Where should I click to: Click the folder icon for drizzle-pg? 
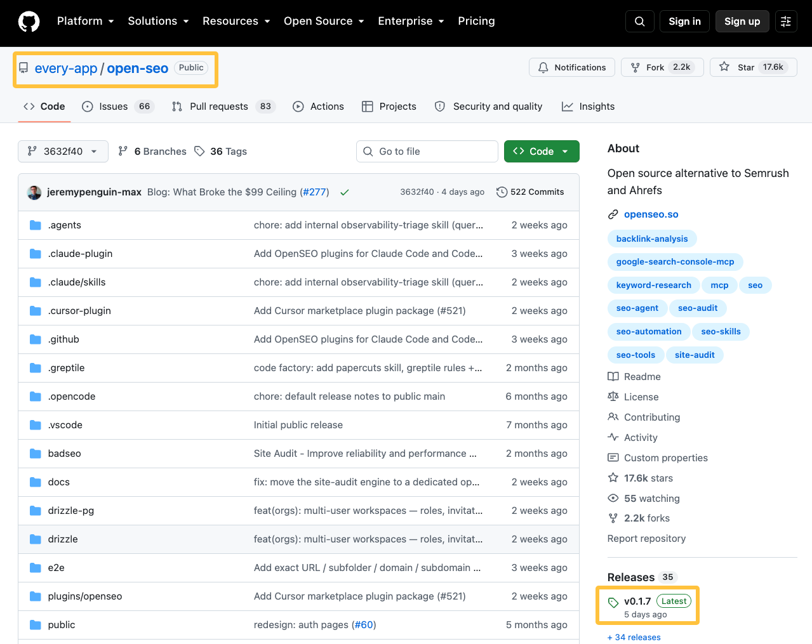[36, 511]
